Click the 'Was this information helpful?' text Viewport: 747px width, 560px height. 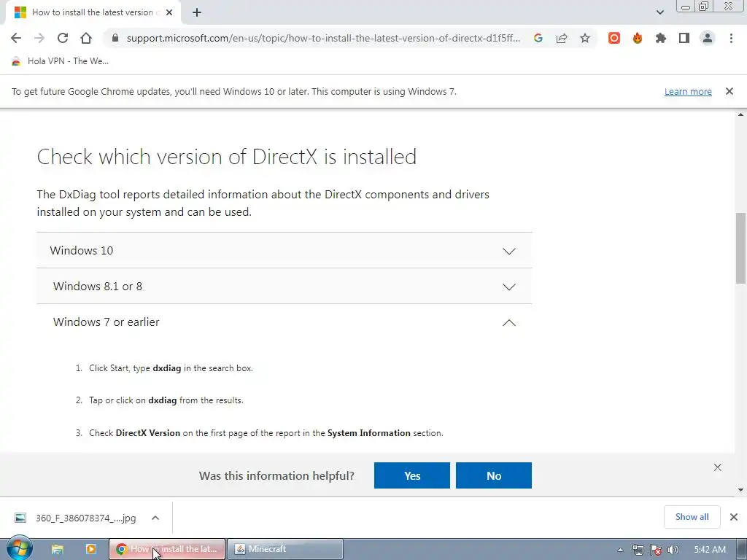(276, 475)
